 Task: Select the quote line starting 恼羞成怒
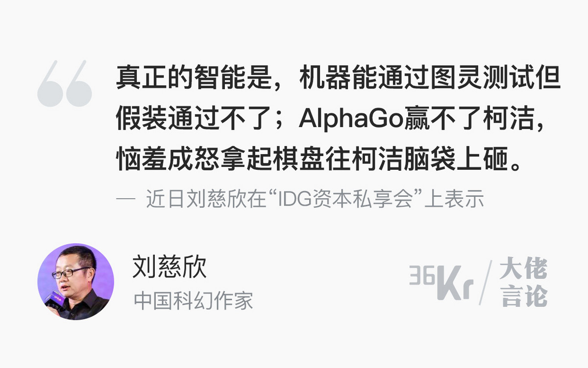(x=321, y=158)
